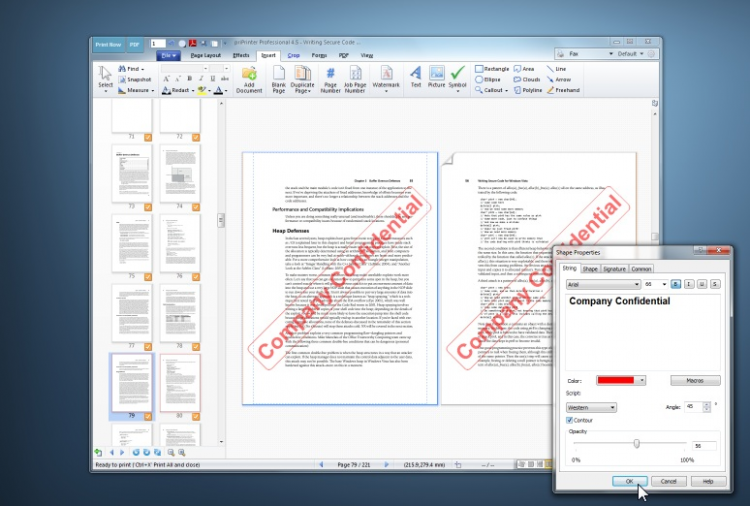This screenshot has width=750, height=506.
Task: Click the undo arrow in quick access toolbar
Action: pos(171,44)
